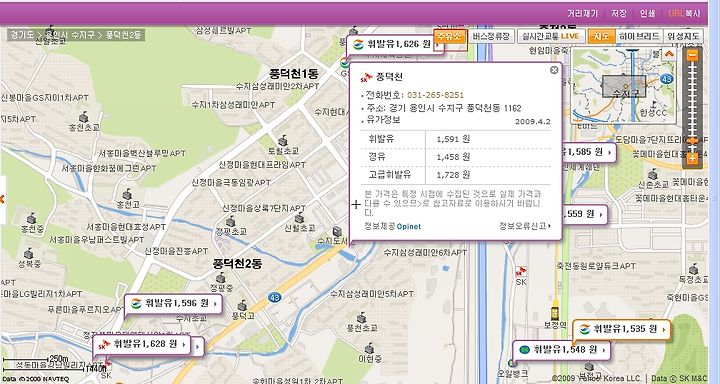Toggle the 주유소 gas station overlay
720x384 pixels.
tap(450, 36)
